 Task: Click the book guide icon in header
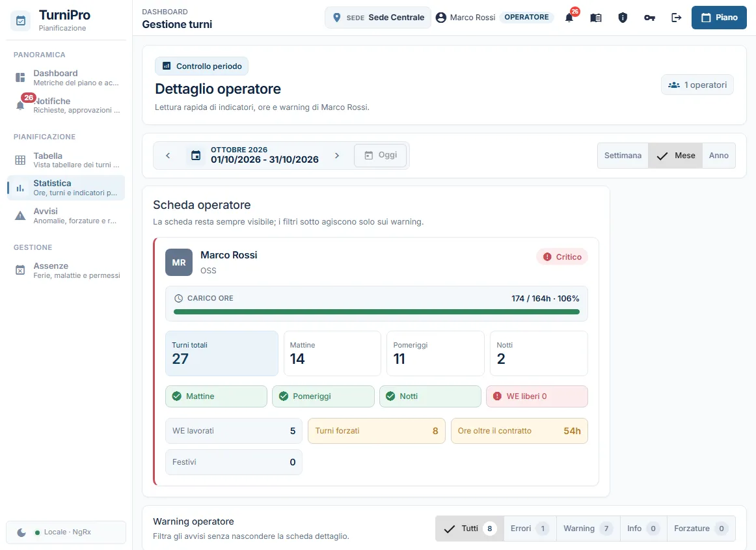coord(596,18)
